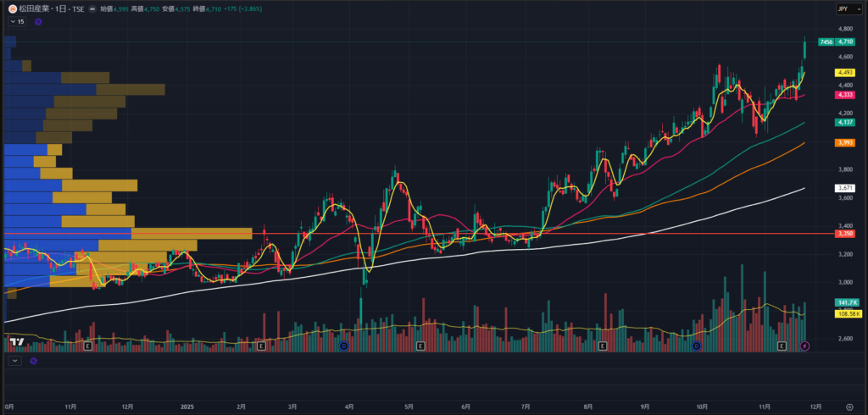Click the pink 4,333 price label

point(844,96)
